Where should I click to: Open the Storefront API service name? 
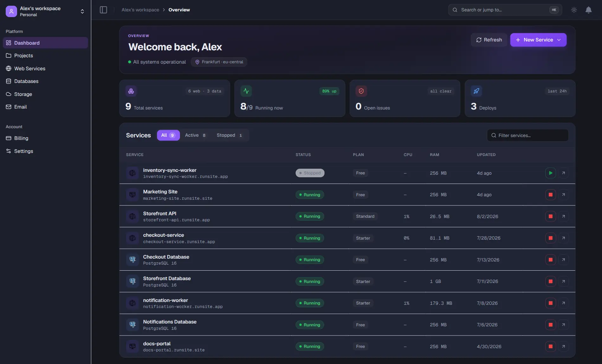159,214
